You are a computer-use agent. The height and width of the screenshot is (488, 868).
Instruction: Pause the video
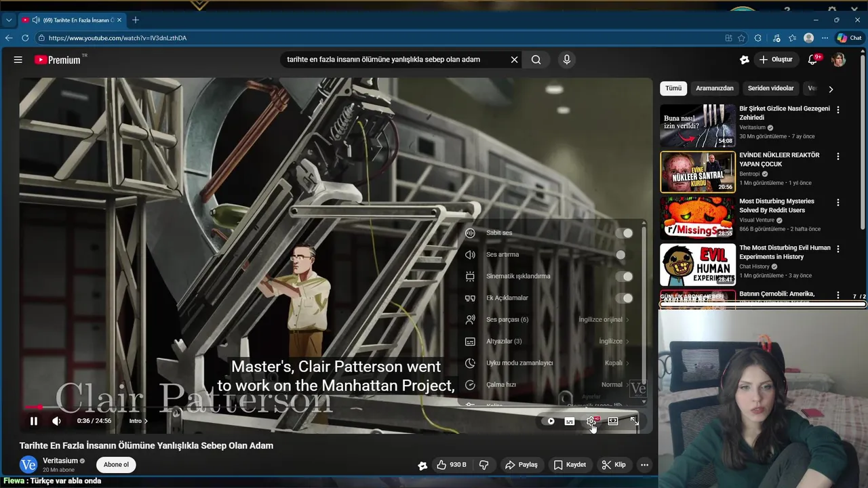[33, 421]
